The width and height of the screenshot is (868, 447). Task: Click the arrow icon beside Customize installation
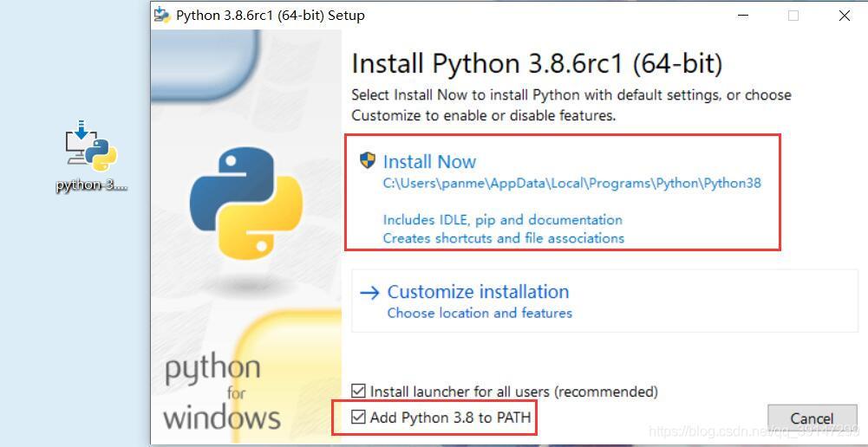tap(369, 292)
